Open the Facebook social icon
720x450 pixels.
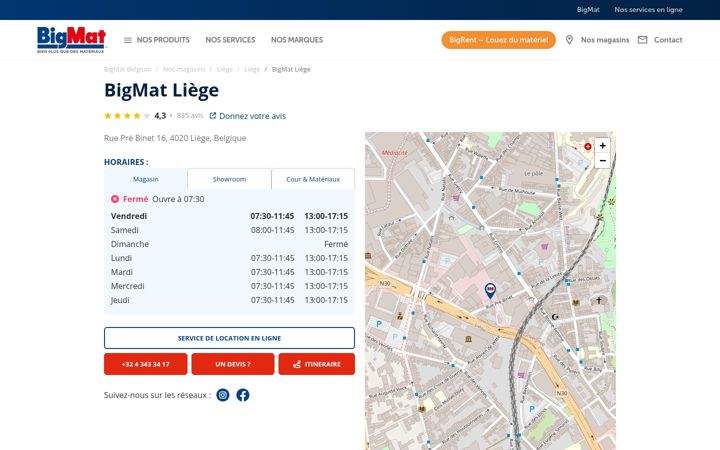(x=243, y=395)
